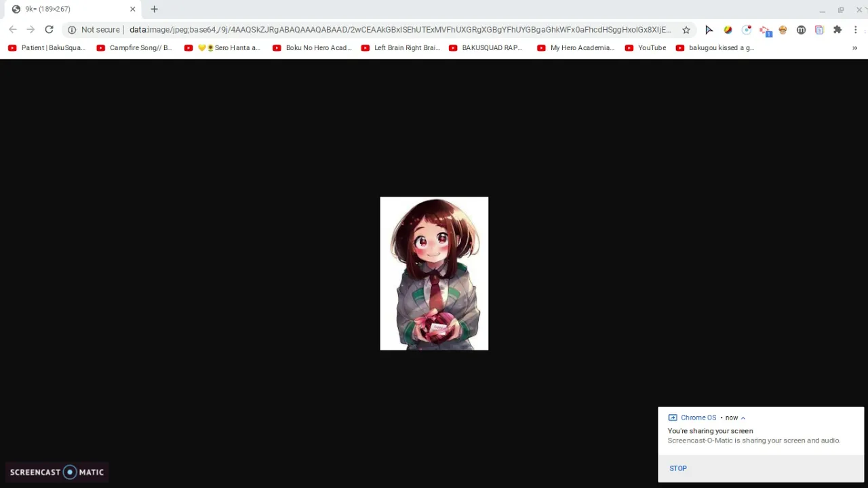The width and height of the screenshot is (868, 488).
Task: Open the arrow cursor extension icon
Action: pos(709,30)
